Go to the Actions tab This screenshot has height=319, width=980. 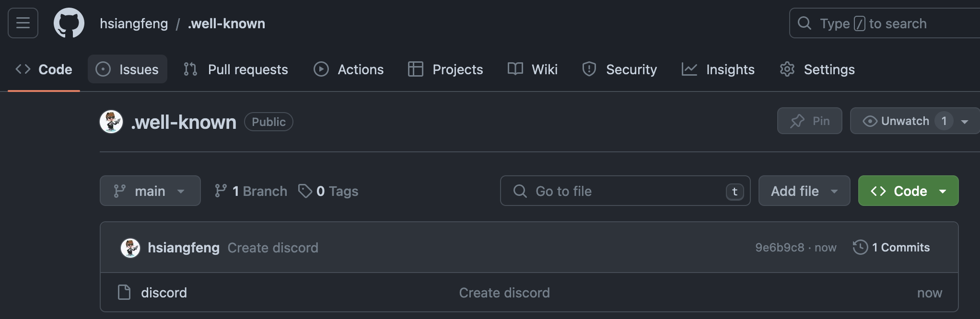point(349,69)
